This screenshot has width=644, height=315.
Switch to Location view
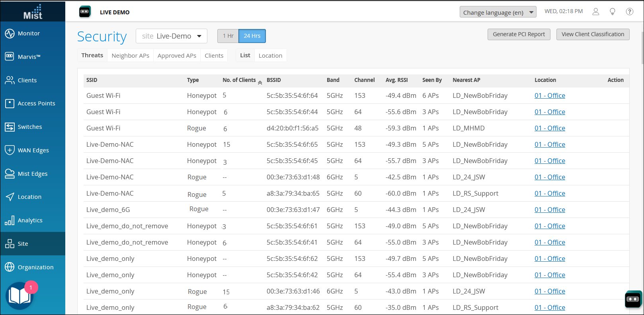tap(270, 56)
